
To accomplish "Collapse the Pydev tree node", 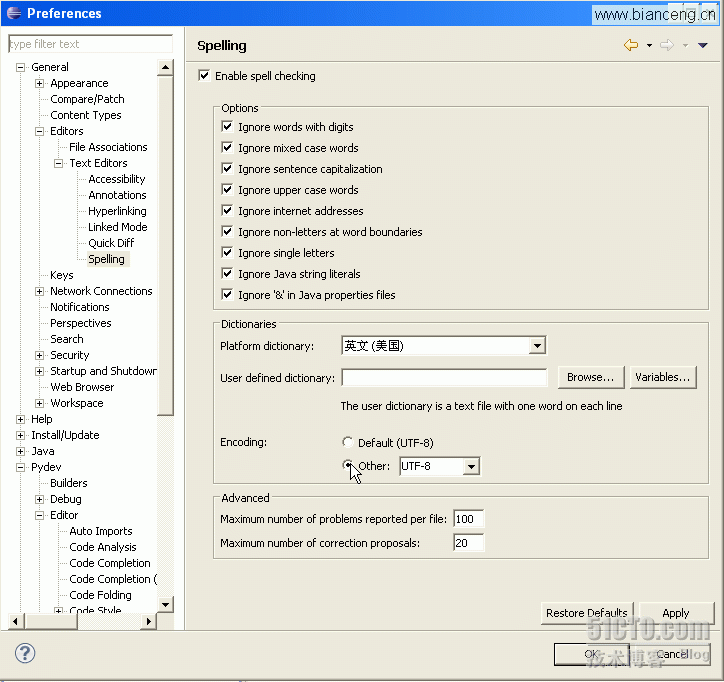I will [20, 467].
